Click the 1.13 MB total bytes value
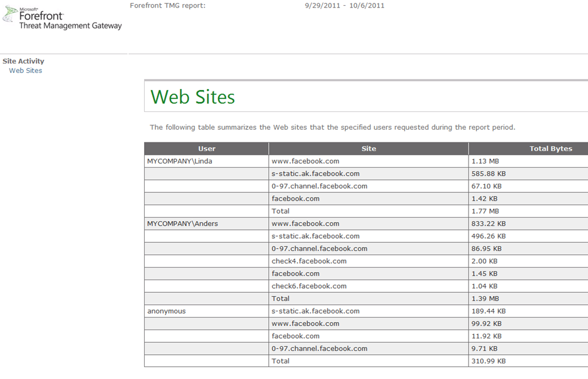 pos(485,161)
